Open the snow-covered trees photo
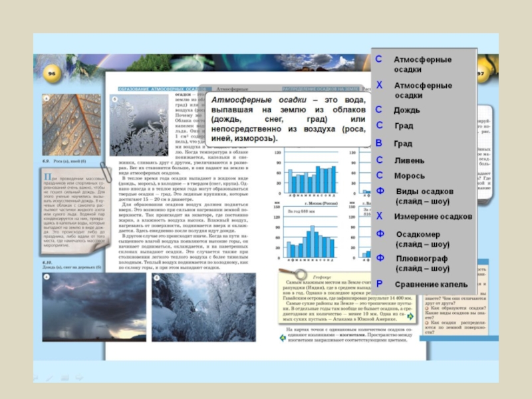Image resolution: width=532 pixels, height=399 pixels. (x=203, y=307)
